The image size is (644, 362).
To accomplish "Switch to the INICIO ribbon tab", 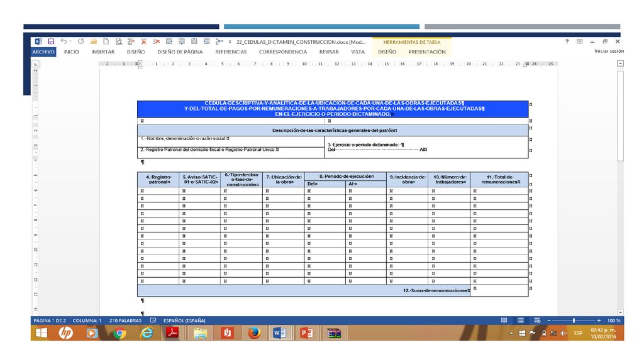I will (x=71, y=52).
